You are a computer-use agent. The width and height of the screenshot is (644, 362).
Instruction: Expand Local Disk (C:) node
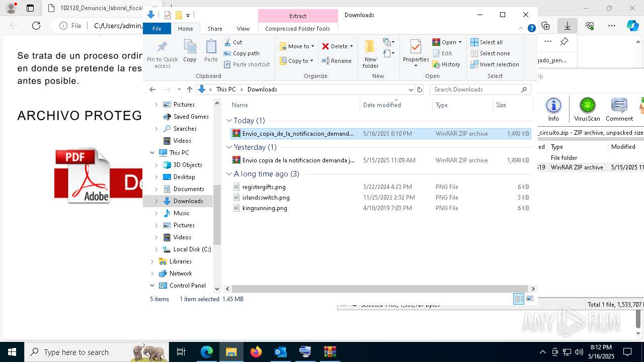156,249
